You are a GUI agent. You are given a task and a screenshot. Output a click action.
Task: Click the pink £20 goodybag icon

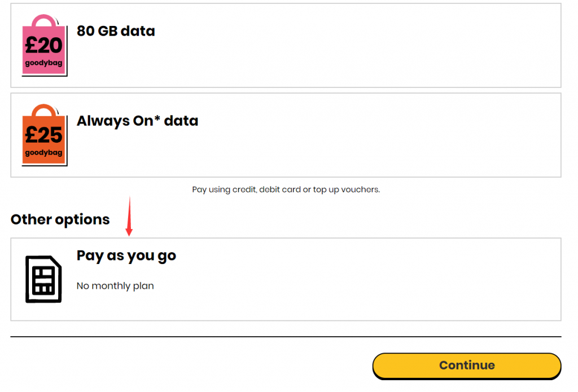click(x=44, y=45)
